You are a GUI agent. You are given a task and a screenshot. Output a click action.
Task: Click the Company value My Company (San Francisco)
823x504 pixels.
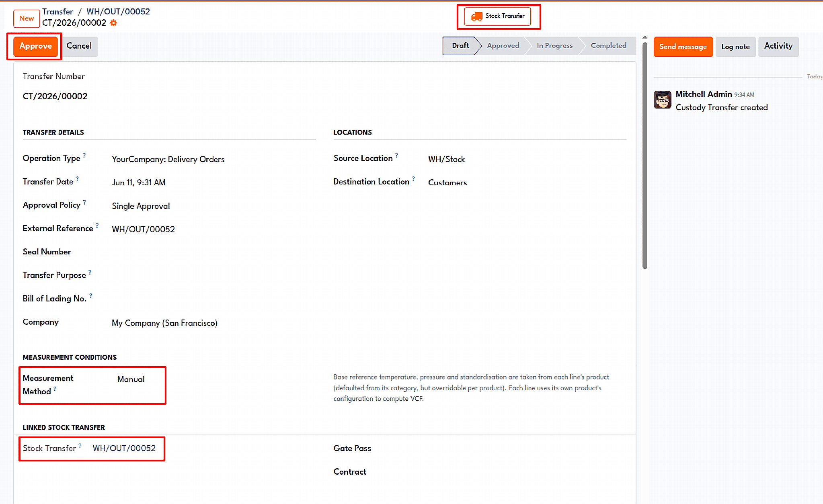pyautogui.click(x=164, y=323)
